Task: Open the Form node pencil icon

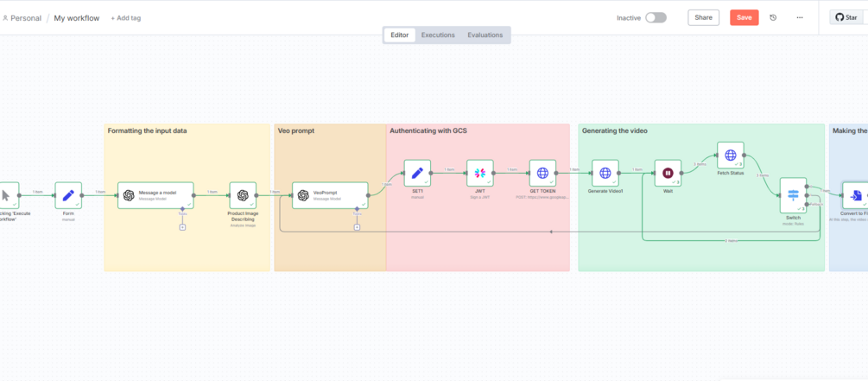Action: [68, 195]
